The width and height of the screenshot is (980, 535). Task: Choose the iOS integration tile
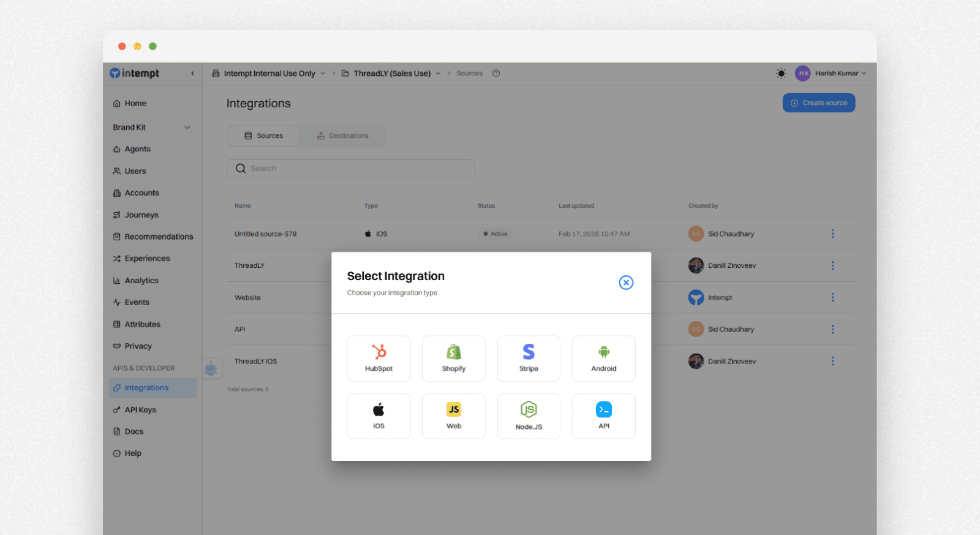point(379,416)
